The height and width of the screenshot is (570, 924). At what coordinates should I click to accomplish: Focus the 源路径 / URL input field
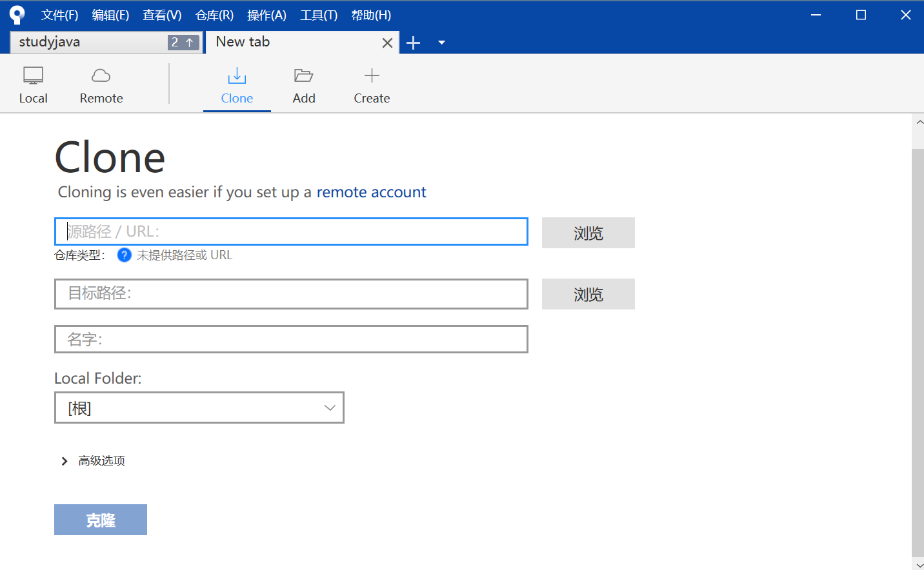(x=291, y=231)
